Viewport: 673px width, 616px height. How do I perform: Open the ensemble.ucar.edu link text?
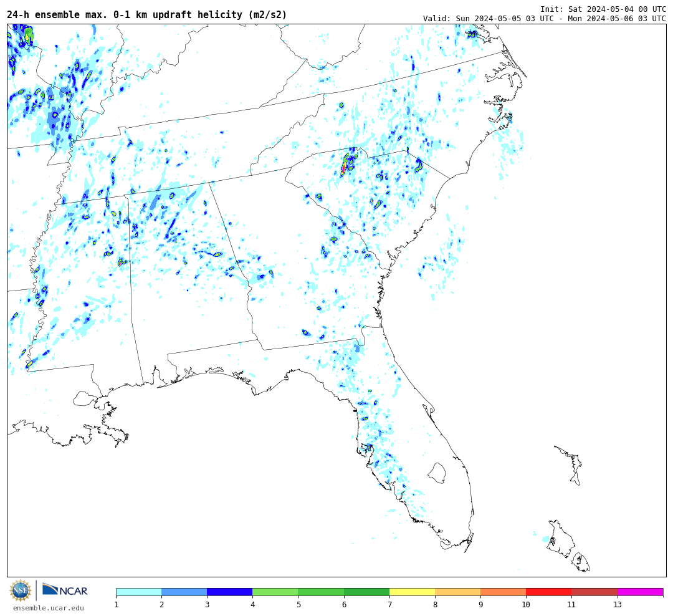coord(49,608)
